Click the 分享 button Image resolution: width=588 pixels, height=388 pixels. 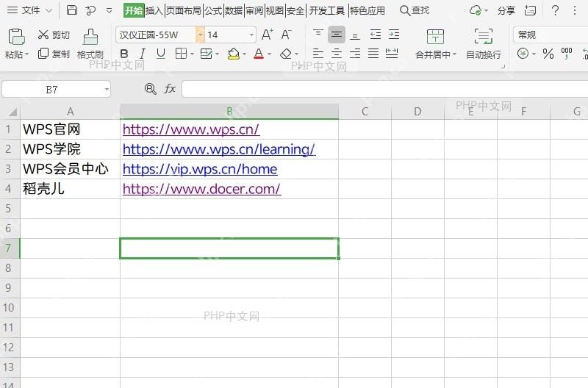tap(506, 10)
